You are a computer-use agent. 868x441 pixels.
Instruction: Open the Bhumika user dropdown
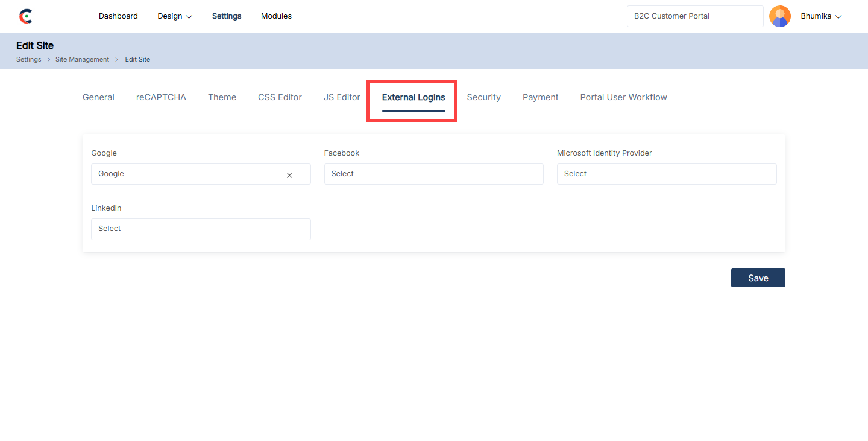click(x=820, y=16)
